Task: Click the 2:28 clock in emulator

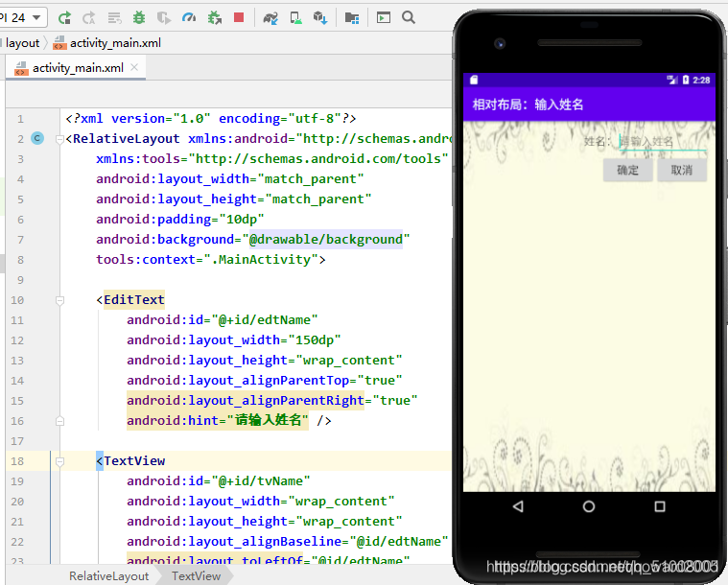Action: 701,80
